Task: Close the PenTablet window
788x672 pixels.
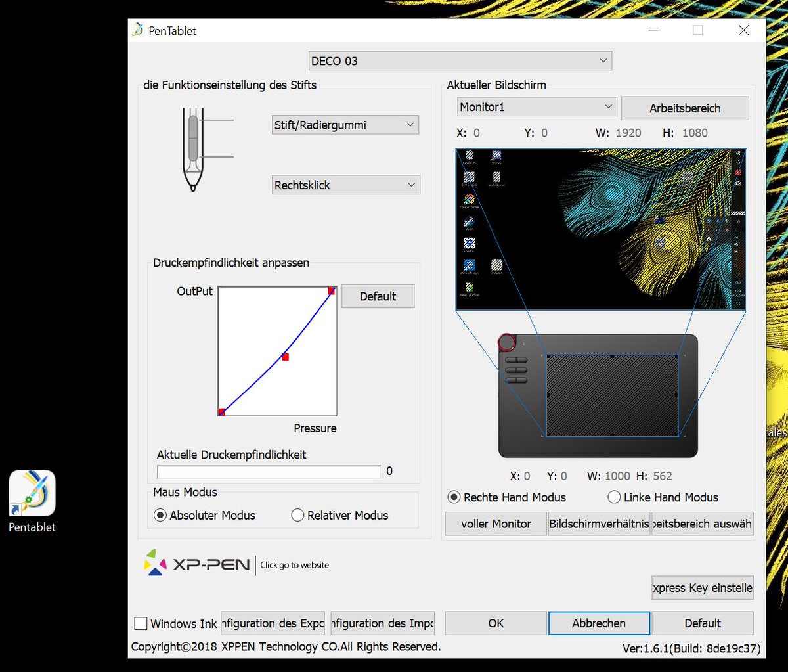Action: [x=743, y=30]
